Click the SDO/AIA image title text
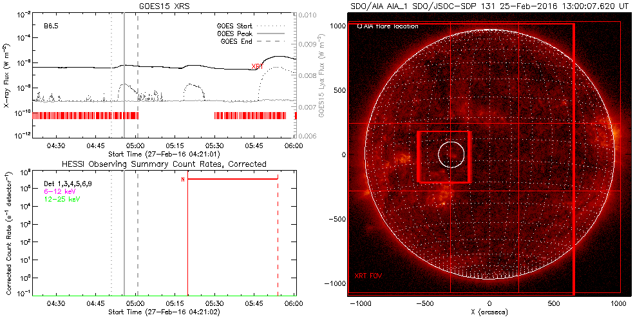The image size is (644, 322). pyautogui.click(x=489, y=6)
